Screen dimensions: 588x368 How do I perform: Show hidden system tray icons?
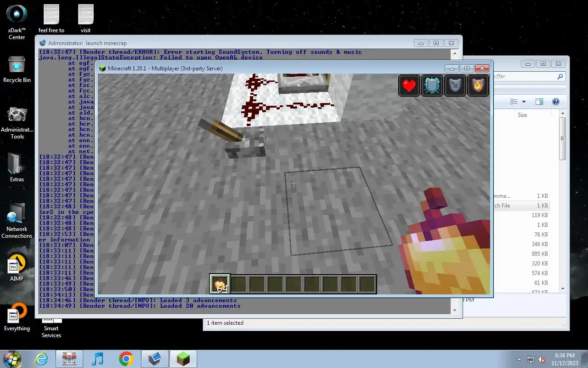(520, 359)
